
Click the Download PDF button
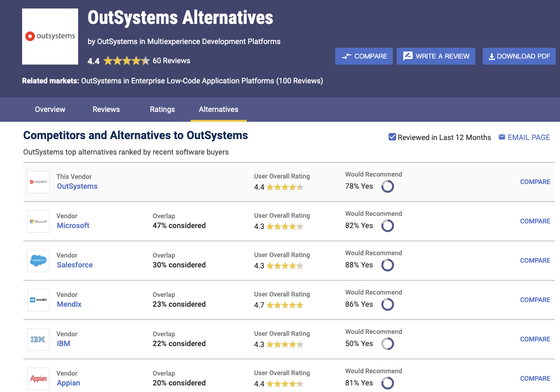[x=519, y=56]
